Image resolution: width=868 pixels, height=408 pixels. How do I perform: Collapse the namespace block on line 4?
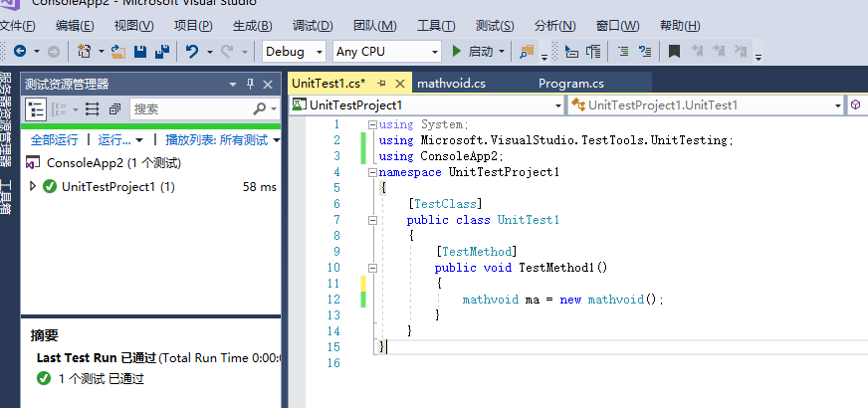pyautogui.click(x=372, y=172)
